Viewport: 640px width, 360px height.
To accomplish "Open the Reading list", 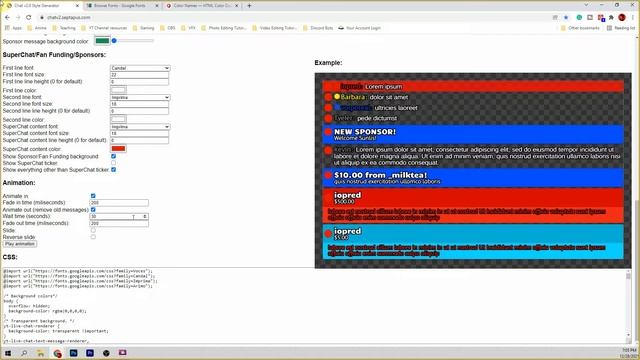I will [x=620, y=28].
